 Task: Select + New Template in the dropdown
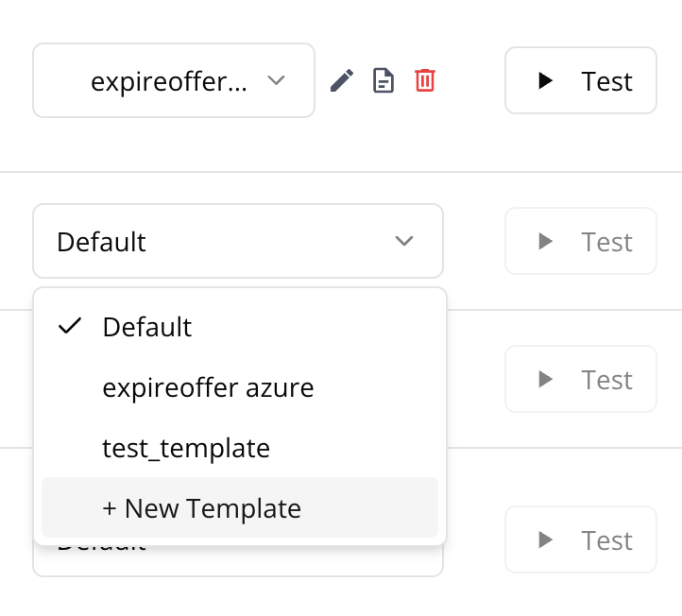pos(201,508)
